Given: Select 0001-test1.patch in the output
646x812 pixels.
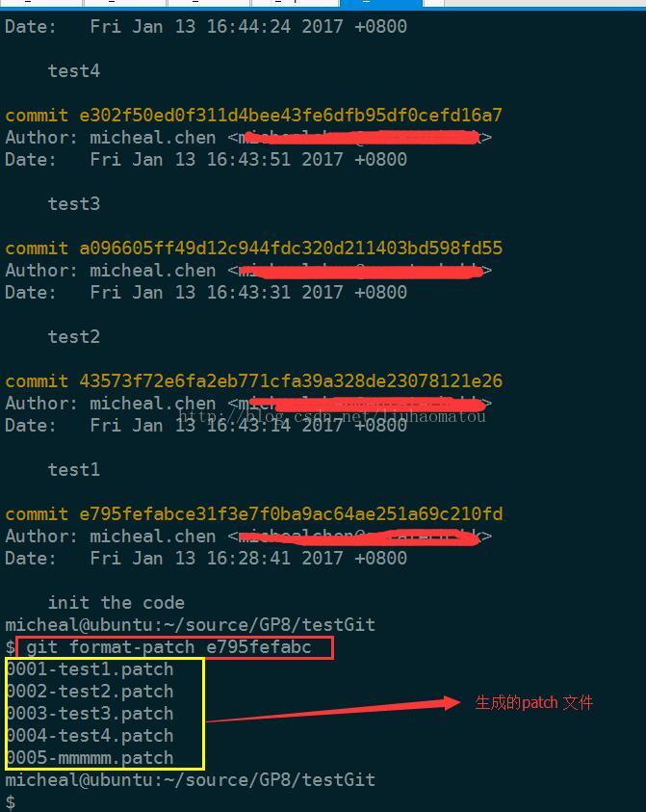Looking at the screenshot, I should [x=90, y=669].
